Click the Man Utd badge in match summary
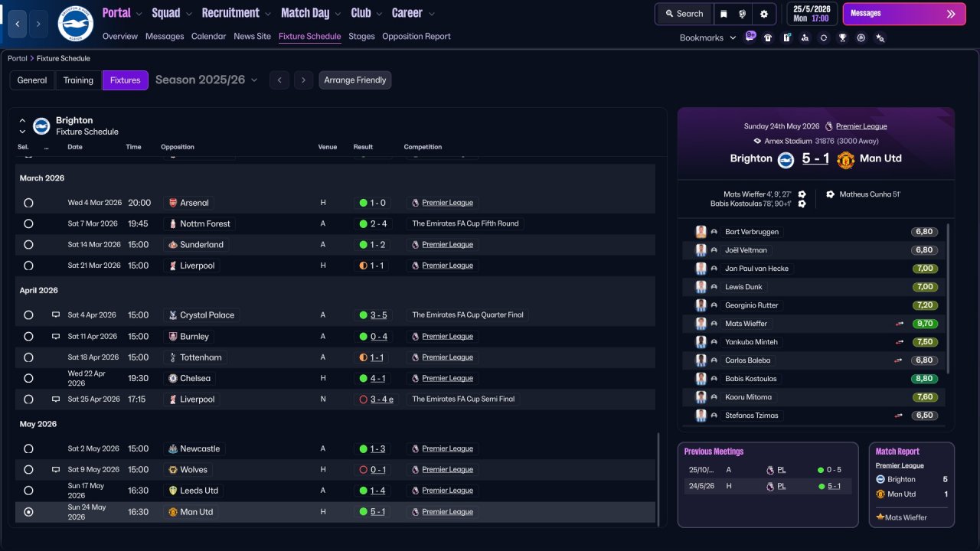Screen dimensions: 980x551 [x=845, y=159]
